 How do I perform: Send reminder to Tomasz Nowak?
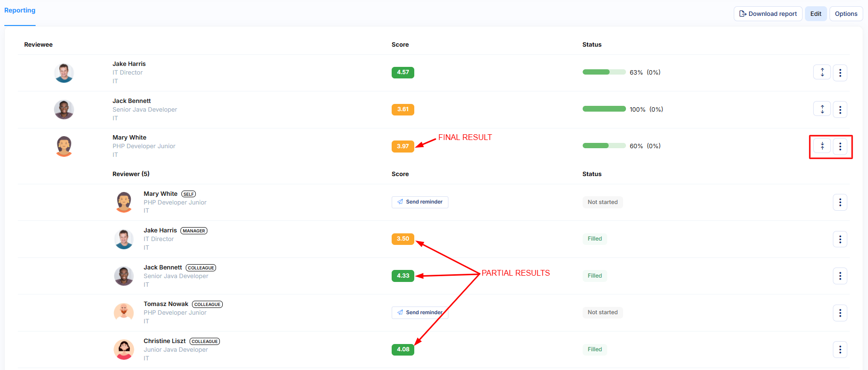(x=420, y=313)
